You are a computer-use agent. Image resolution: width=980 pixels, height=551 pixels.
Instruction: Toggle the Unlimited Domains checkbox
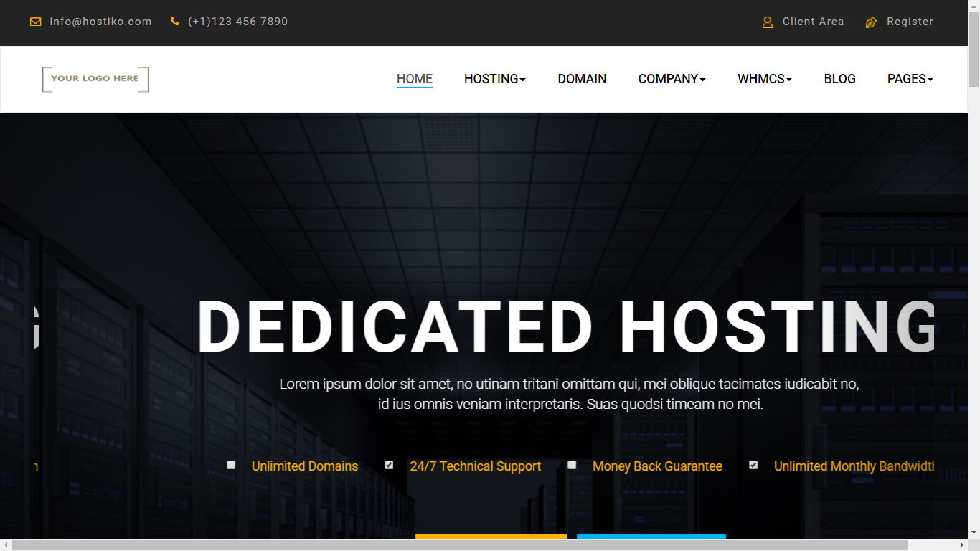click(231, 465)
